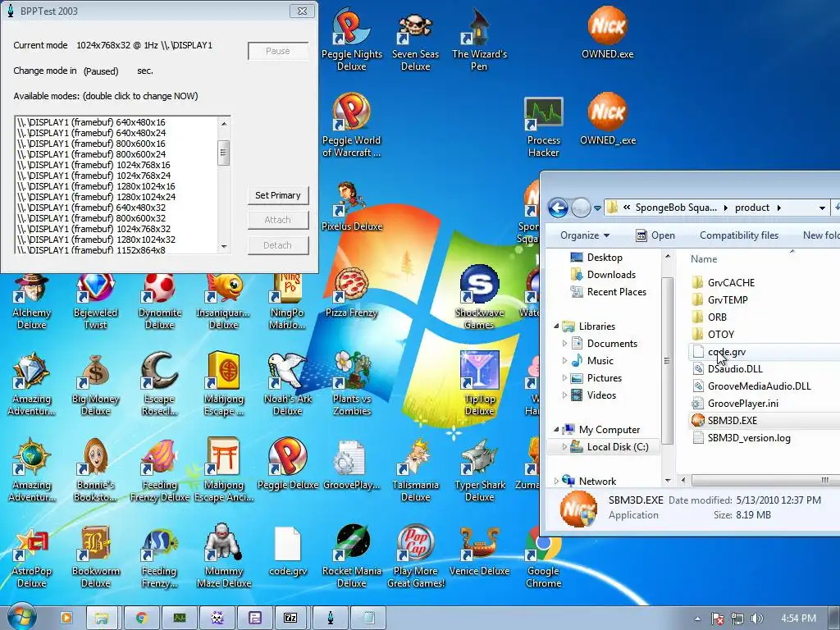Open the recent pages dropdown arrow
Image resolution: width=840 pixels, height=630 pixels.
click(x=597, y=208)
